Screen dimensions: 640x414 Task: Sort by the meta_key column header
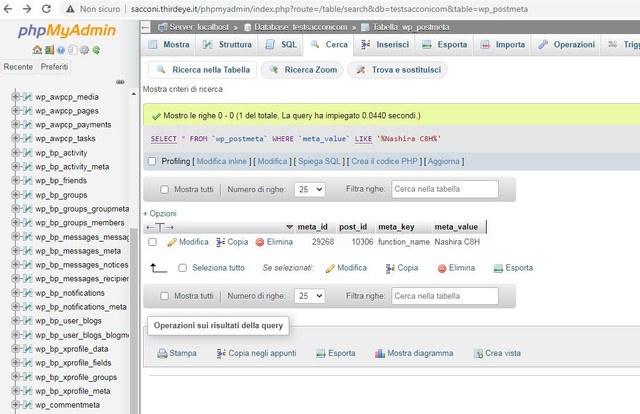tap(396, 227)
